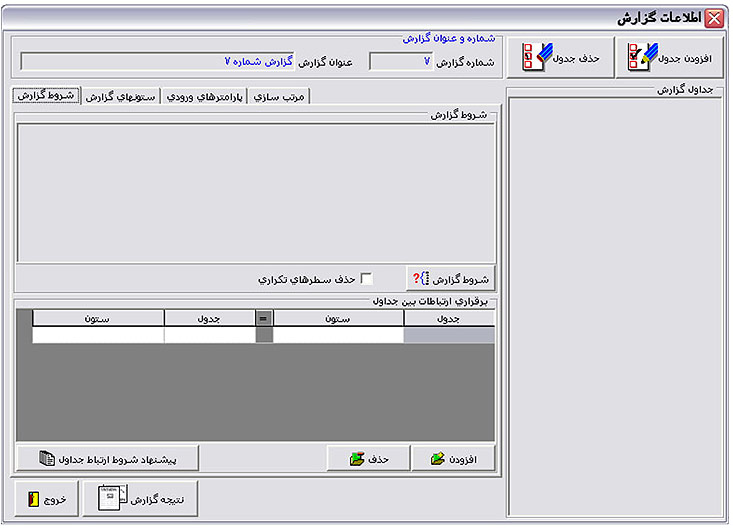733x528 pixels.
Task: Switch to the ستونهاي گزارش tab
Action: point(121,97)
